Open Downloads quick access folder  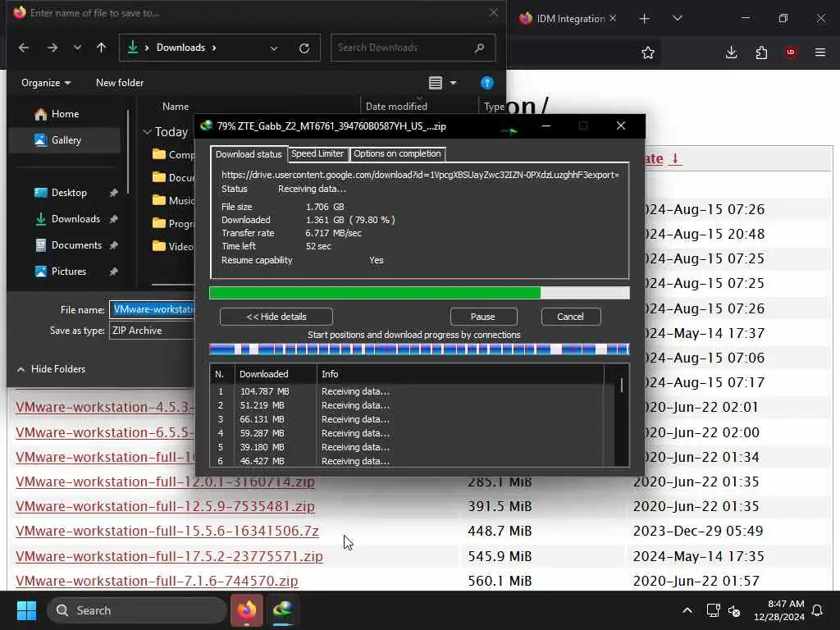click(69, 219)
